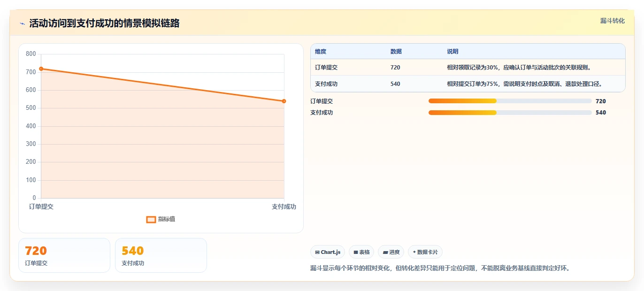
Task: Click the 维度 column header
Action: (x=321, y=52)
